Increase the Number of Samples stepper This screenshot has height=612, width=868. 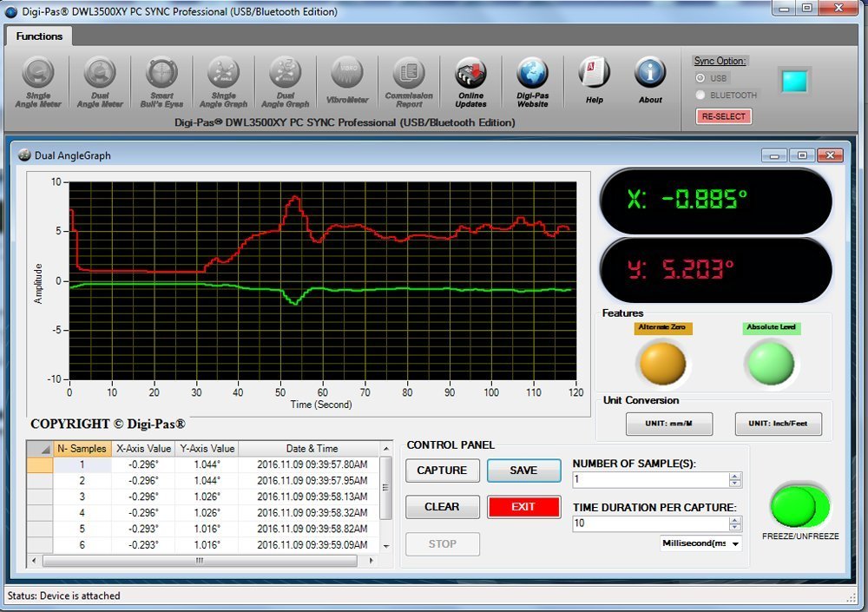coord(735,476)
